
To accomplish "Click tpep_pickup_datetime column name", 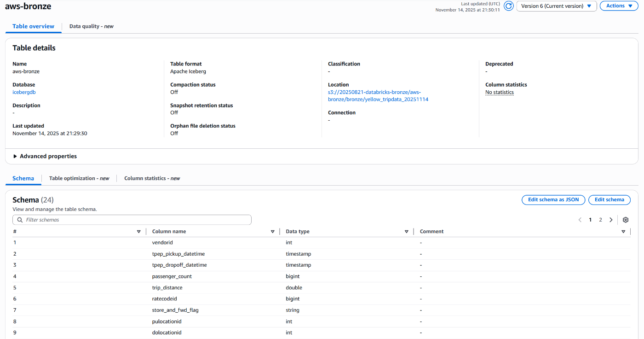I will pyautogui.click(x=178, y=254).
